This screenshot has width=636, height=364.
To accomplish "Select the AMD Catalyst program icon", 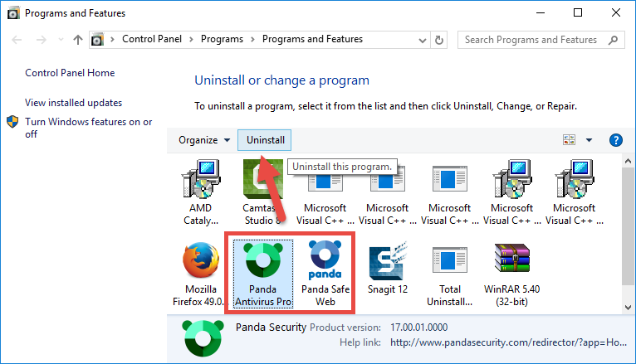I will point(201,179).
